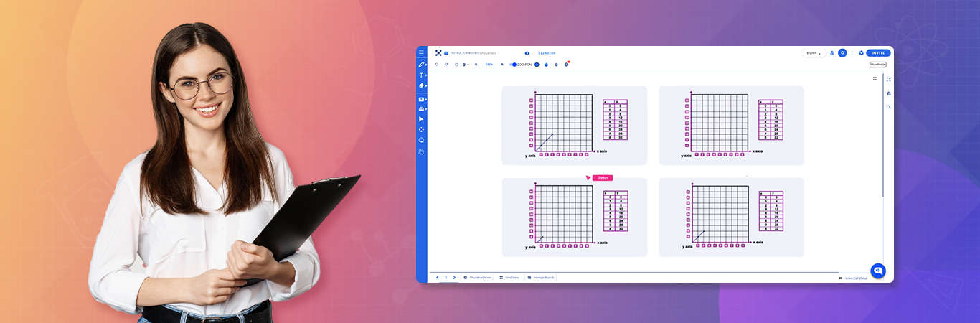Open the hamburger menu in the sidebar
This screenshot has width=980, height=323.
421,52
